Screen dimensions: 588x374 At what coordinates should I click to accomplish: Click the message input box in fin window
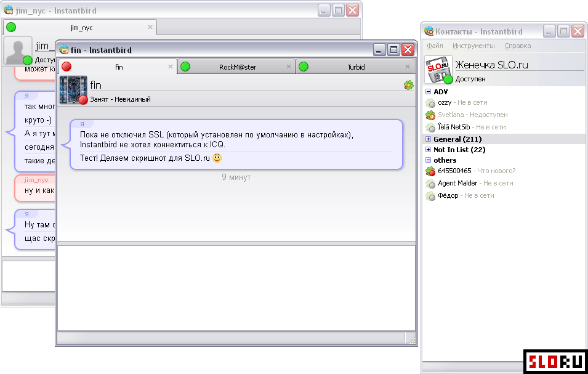tap(236, 288)
